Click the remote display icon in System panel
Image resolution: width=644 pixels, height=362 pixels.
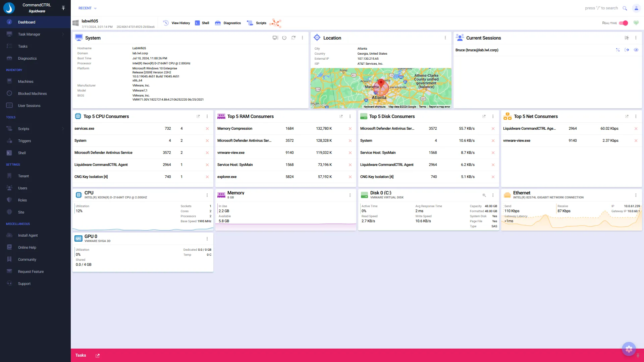(x=275, y=38)
